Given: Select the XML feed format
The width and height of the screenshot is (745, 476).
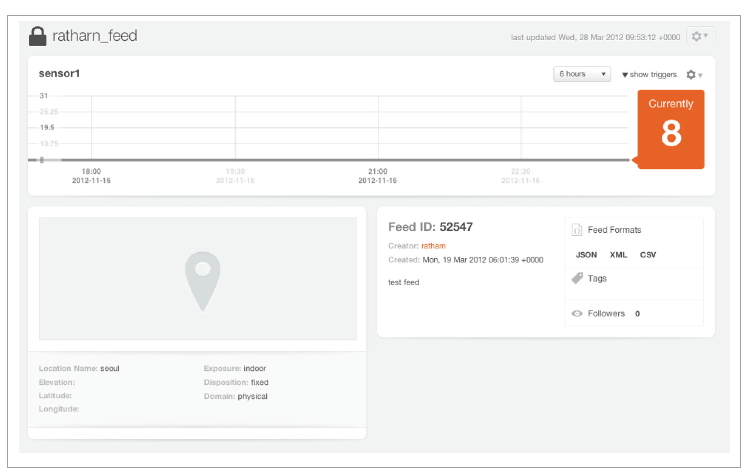Looking at the screenshot, I should [618, 255].
